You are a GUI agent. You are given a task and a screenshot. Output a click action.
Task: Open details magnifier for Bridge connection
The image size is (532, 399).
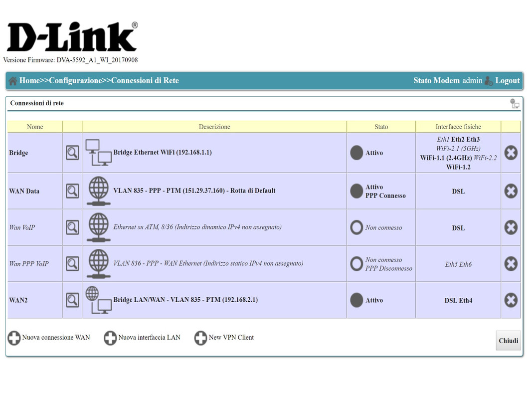[x=72, y=153]
